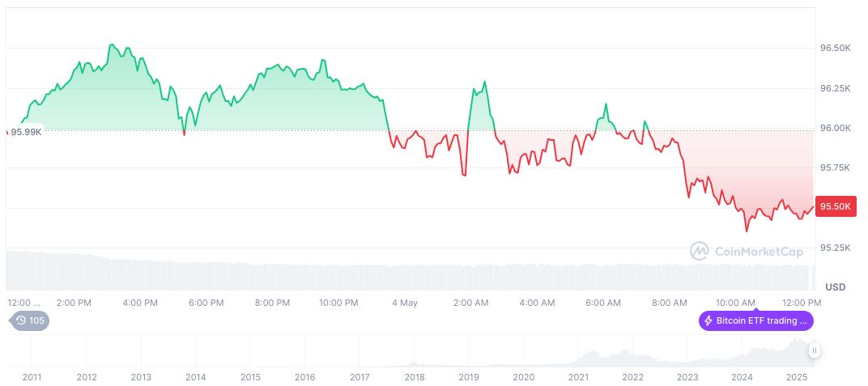This screenshot has width=868, height=386.
Task: Click the 95.25K price axis label
Action: 835,247
